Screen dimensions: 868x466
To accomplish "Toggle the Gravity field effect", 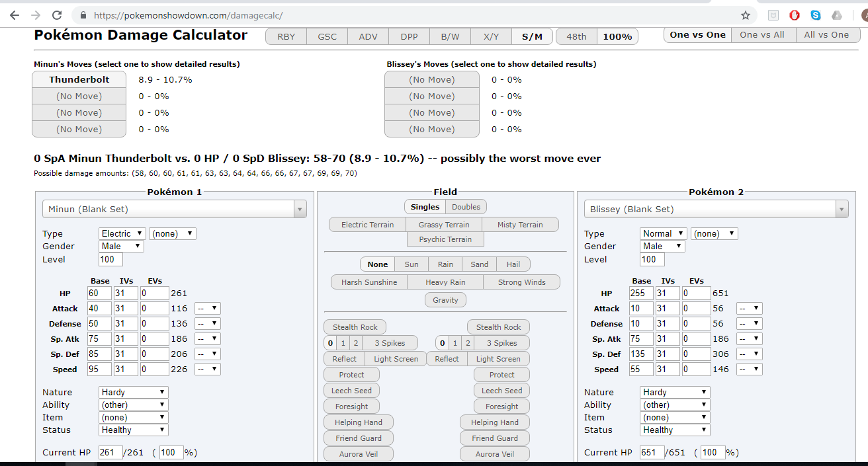I will tap(445, 300).
